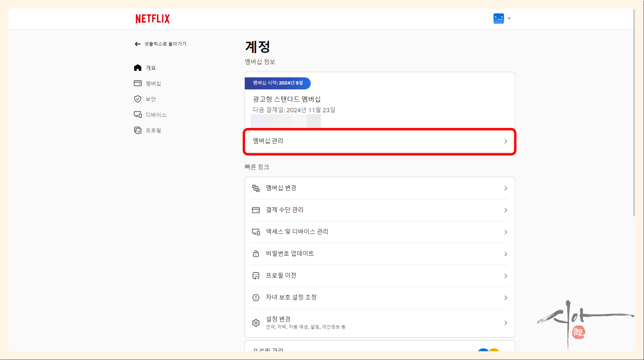This screenshot has height=360, width=644.
Task: Click the shield icon for 보안
Action: click(x=138, y=99)
